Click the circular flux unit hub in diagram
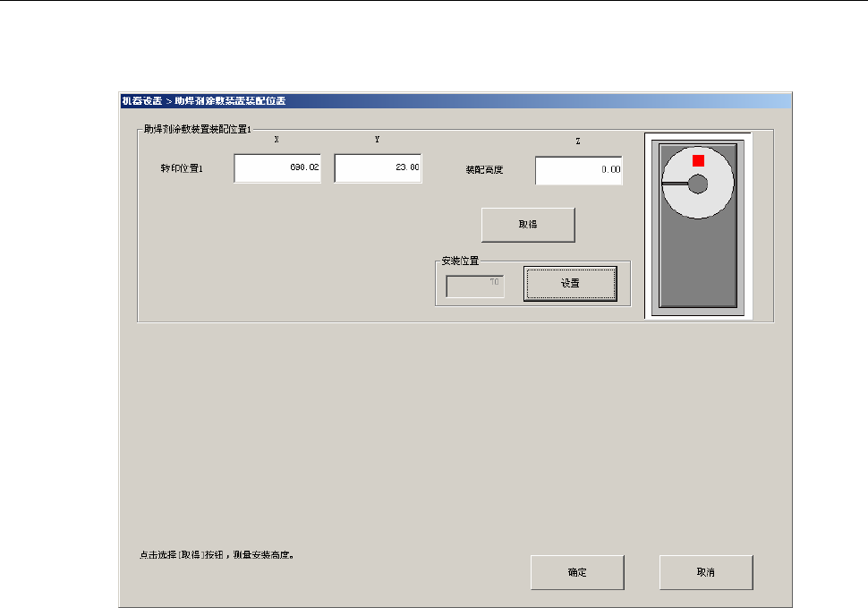Viewport: 868px width, 608px height. click(x=697, y=184)
